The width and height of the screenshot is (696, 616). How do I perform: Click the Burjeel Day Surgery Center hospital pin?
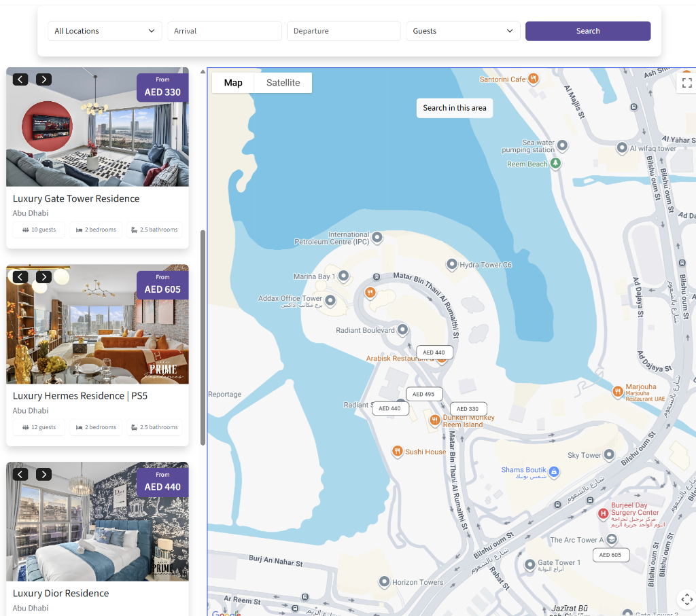coord(603,513)
